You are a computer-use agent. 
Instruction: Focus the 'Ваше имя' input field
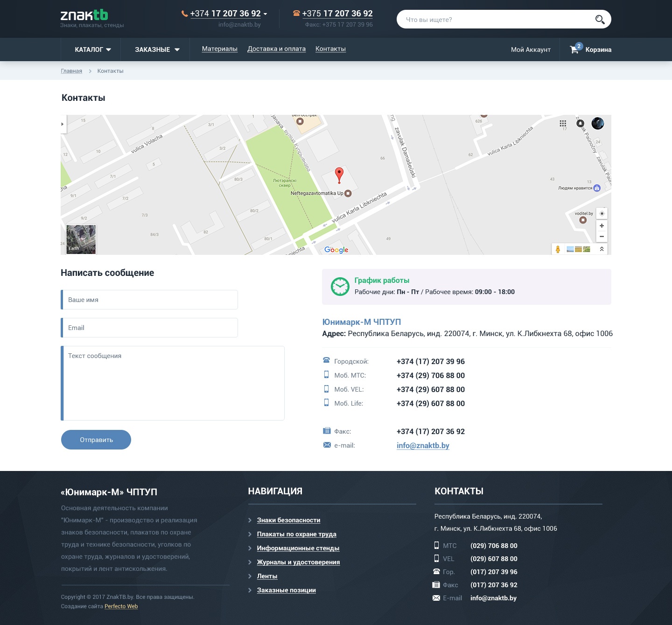click(149, 300)
